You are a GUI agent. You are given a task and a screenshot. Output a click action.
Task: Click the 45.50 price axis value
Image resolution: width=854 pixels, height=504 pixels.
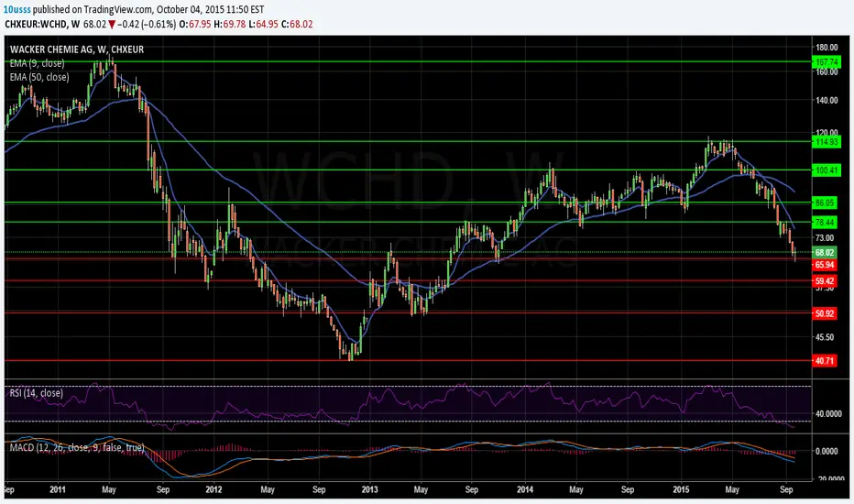coord(824,337)
